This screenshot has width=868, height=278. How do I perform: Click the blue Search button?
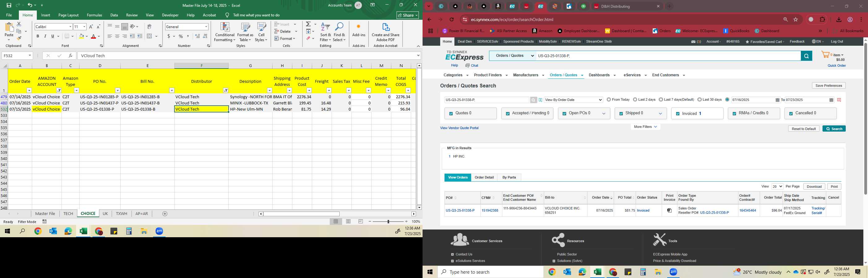834,128
